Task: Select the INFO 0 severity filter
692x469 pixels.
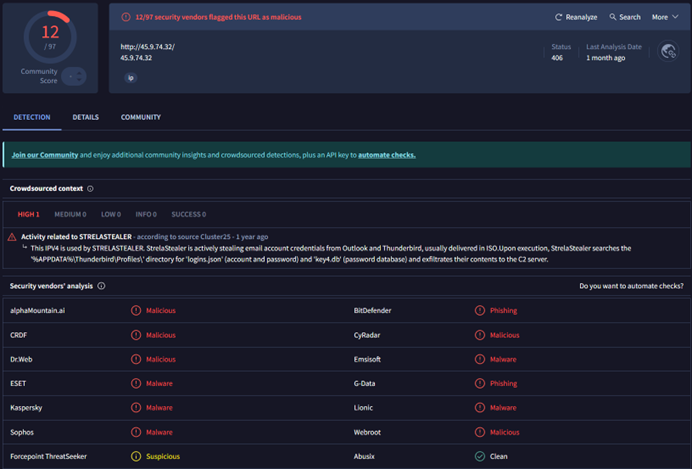Action: 146,214
